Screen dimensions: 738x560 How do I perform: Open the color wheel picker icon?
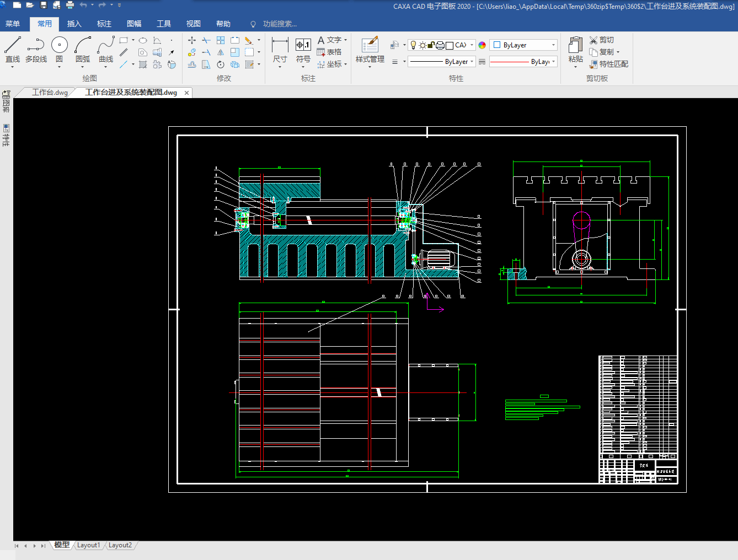(x=482, y=45)
